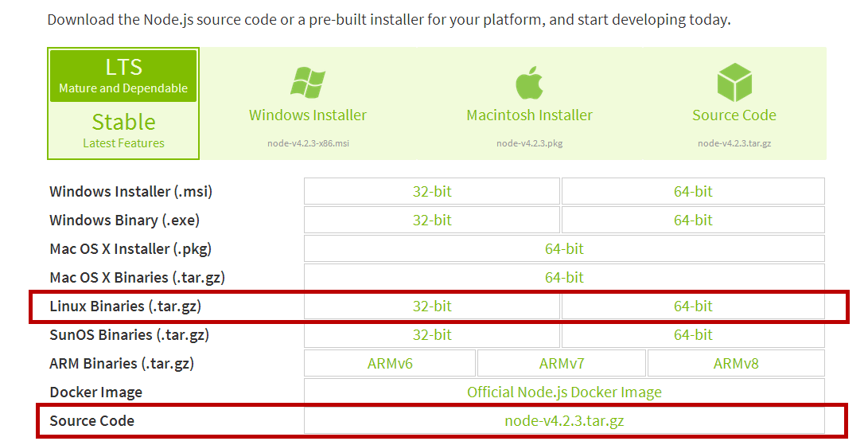
Task: Download 64-bit Windows Installer (.msi)
Action: click(693, 191)
